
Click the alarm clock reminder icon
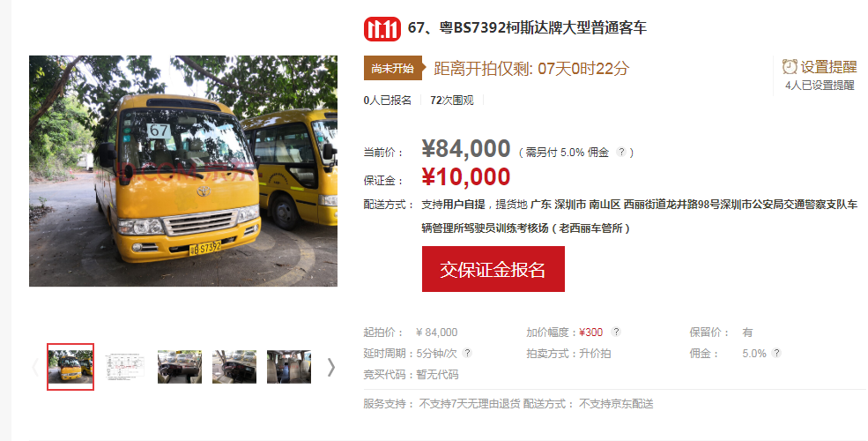coord(790,67)
